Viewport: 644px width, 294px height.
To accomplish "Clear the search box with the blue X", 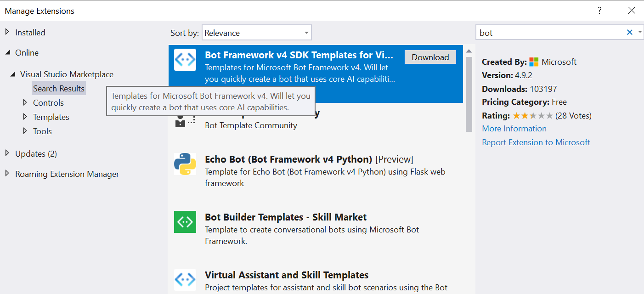I will coord(629,32).
